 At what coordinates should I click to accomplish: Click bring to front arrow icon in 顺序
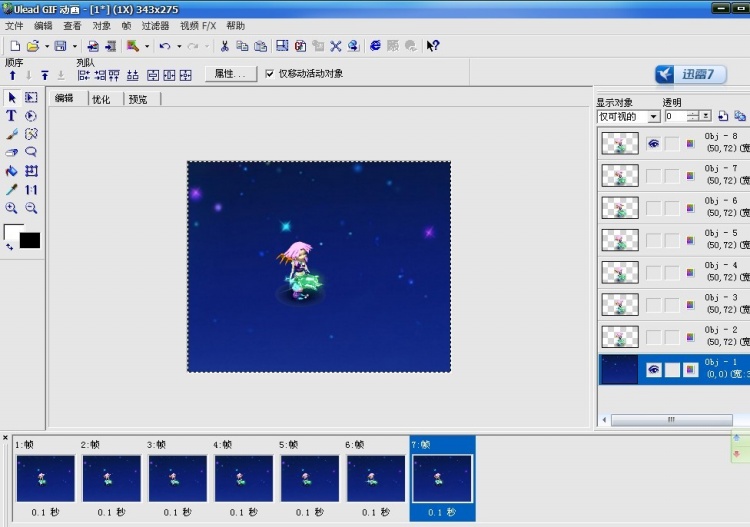coord(44,76)
